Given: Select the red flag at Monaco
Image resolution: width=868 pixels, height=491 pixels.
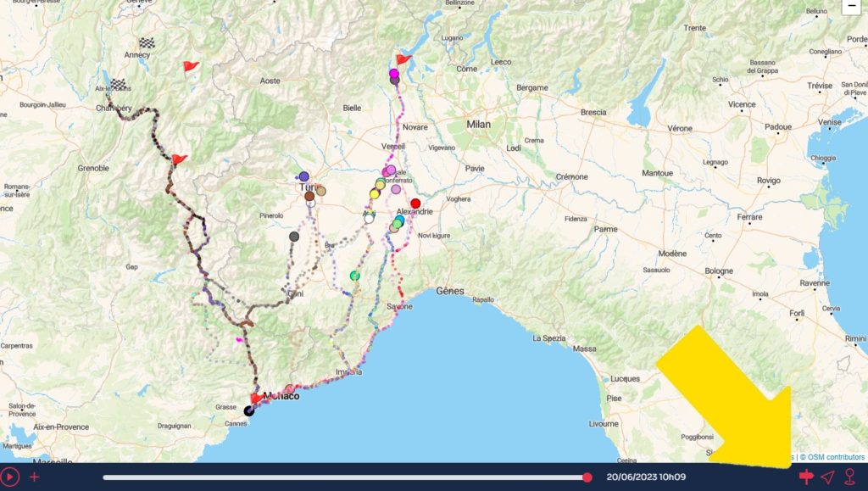Looking at the screenshot, I should click(x=257, y=398).
